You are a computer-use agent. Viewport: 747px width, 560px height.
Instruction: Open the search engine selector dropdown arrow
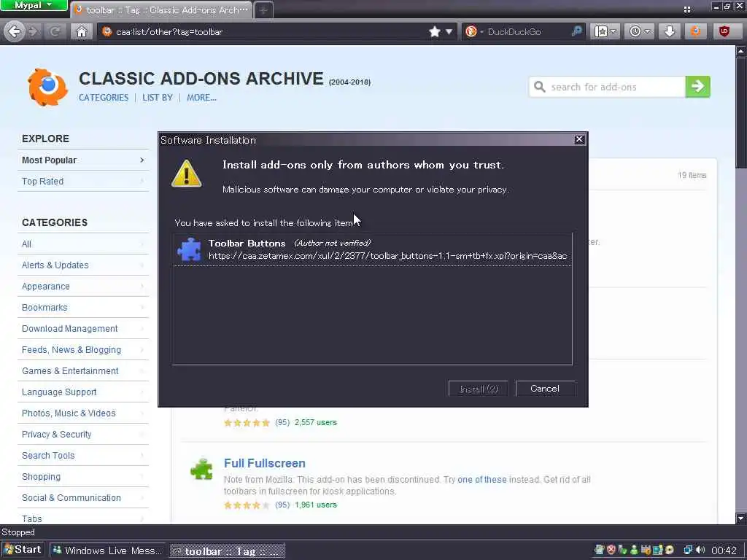coord(481,32)
